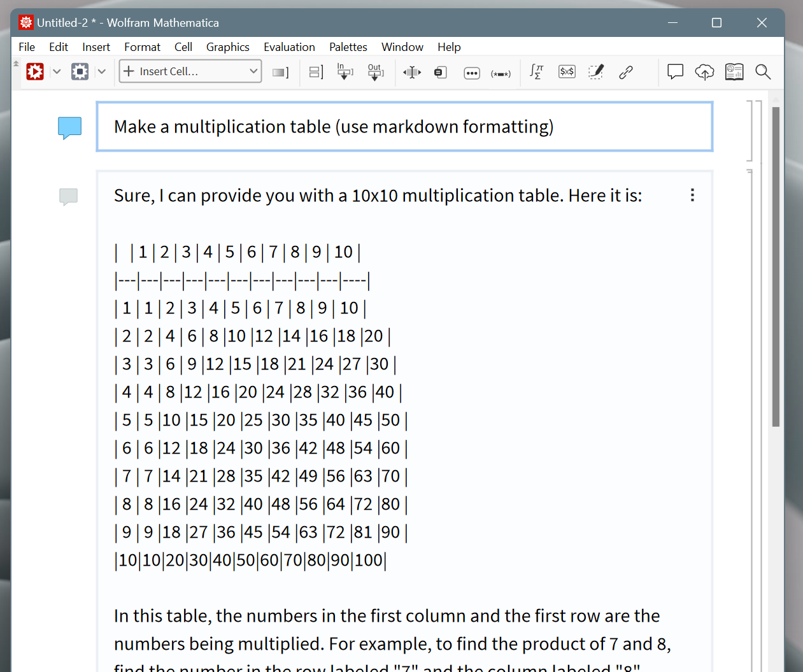
Task: Click the In input cell icon
Action: [345, 71]
